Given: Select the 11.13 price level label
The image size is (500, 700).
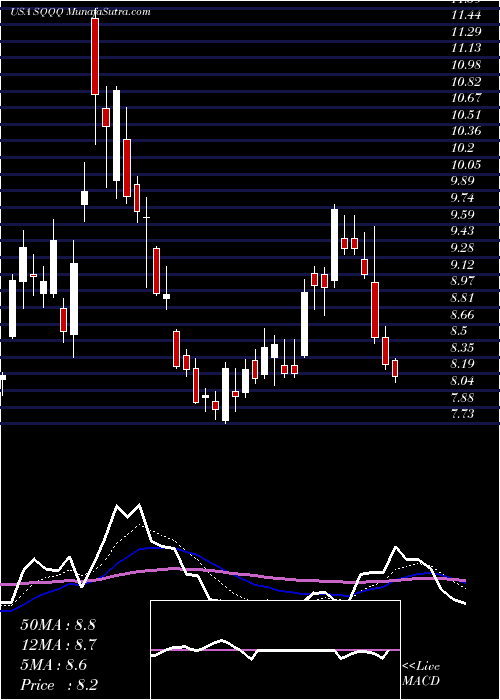Looking at the screenshot, I should pos(466,48).
